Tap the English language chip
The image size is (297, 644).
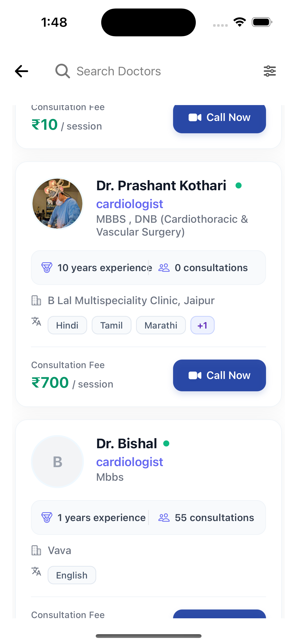[x=72, y=575]
